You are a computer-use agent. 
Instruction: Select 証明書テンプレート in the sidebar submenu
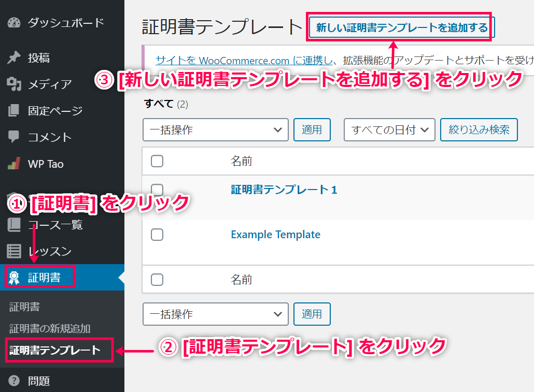(55, 350)
